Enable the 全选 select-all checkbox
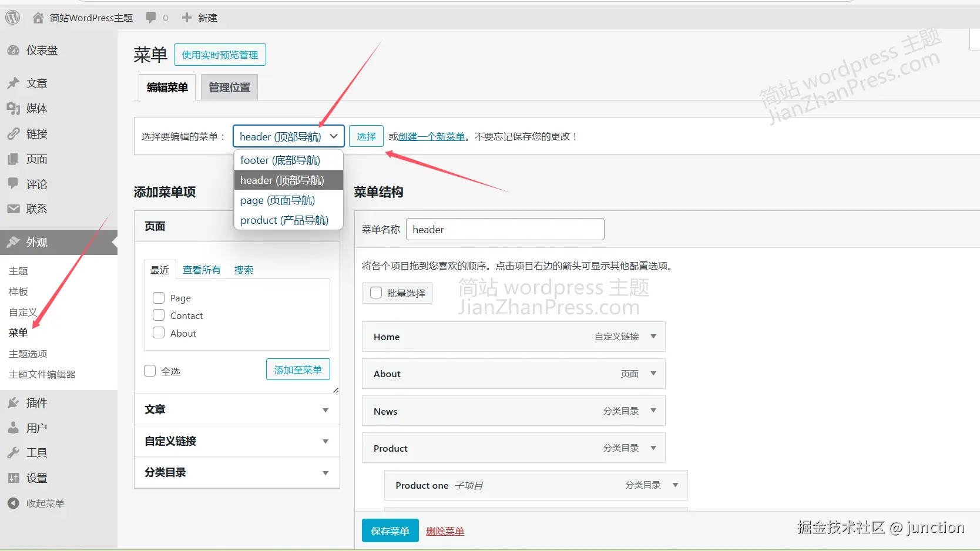This screenshot has height=551, width=980. point(150,371)
